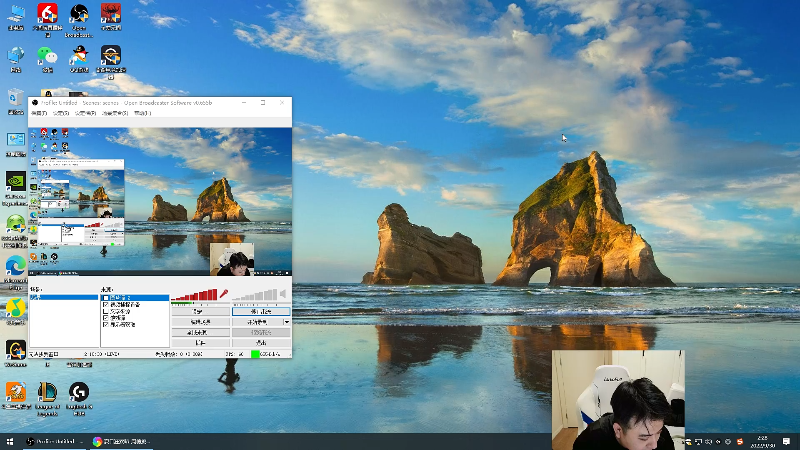
Task: Toggle the third source row's checkbox
Action: coord(106,311)
